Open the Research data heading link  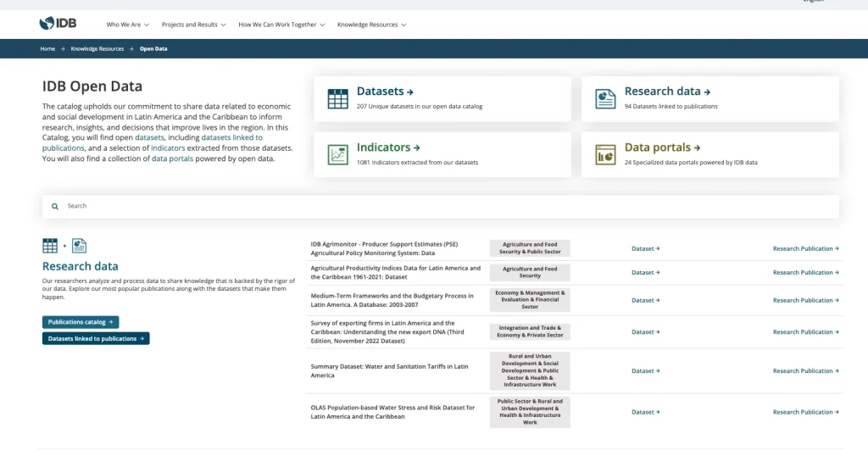point(667,92)
